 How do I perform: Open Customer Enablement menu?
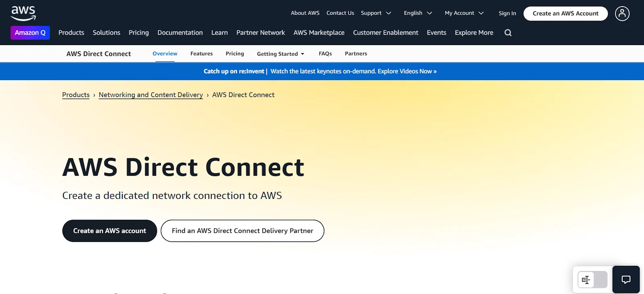386,33
